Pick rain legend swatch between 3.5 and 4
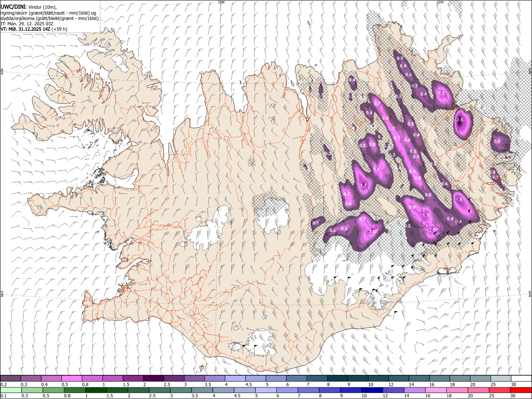The width and height of the screenshot is (532, 399). click(x=202, y=390)
